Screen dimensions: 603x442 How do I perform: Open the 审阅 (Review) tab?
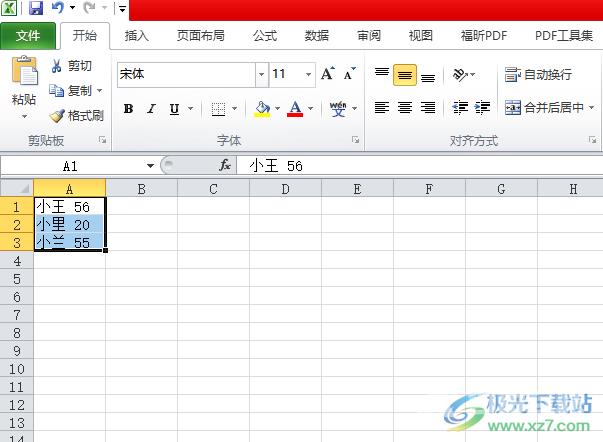[x=369, y=36]
